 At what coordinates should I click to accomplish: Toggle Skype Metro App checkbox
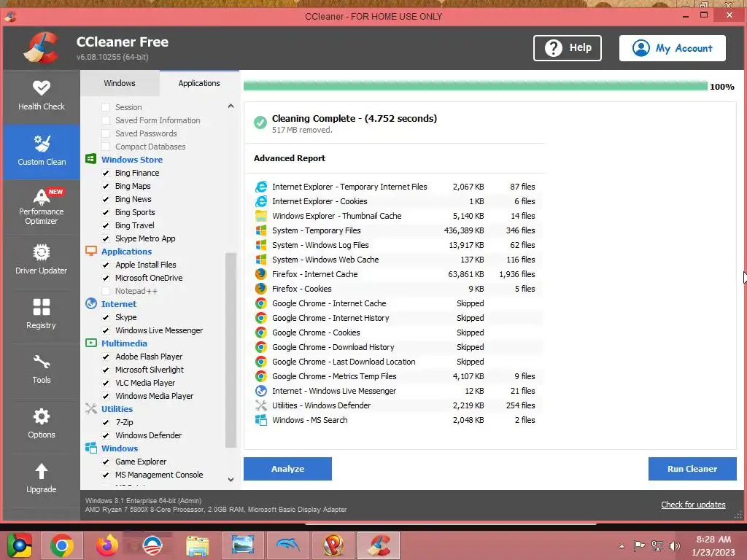106,238
